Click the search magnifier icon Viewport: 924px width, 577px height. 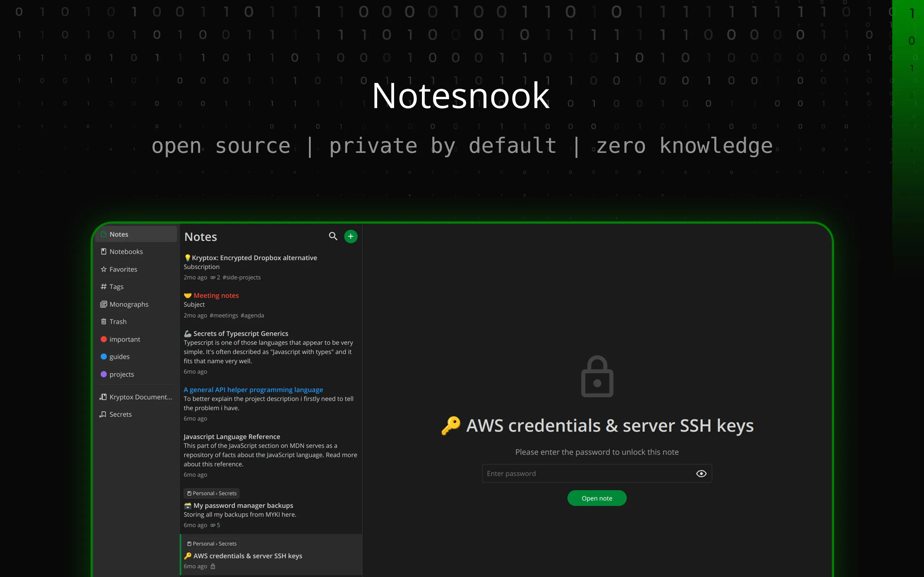[x=333, y=236]
